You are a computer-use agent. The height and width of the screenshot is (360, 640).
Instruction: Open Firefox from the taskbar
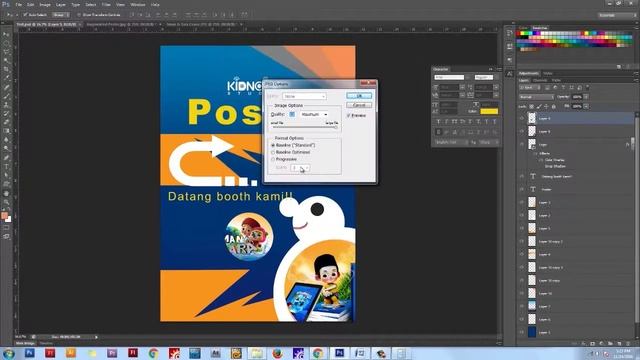[x=278, y=353]
